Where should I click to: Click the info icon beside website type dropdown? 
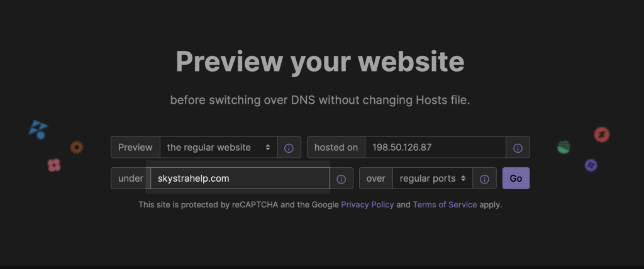click(x=289, y=148)
